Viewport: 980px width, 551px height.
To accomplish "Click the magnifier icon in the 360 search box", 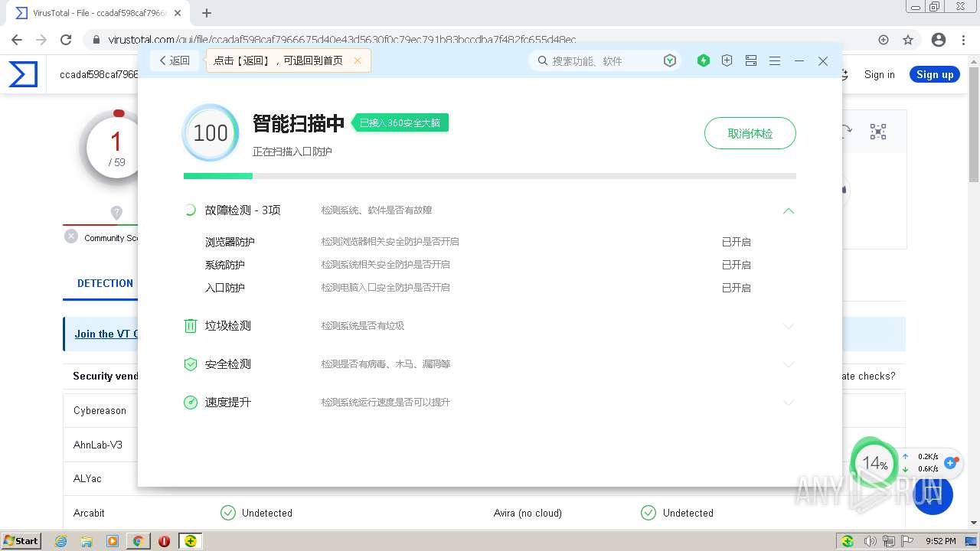I will (543, 60).
